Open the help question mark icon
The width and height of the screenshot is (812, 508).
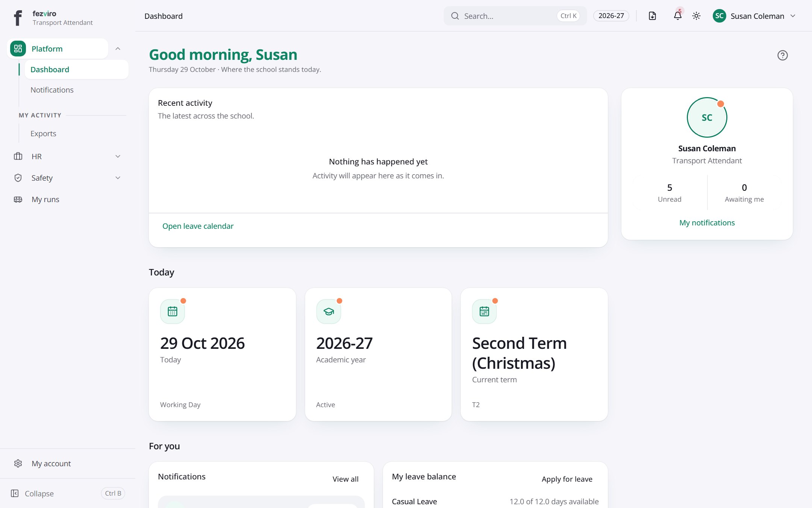[x=782, y=55]
